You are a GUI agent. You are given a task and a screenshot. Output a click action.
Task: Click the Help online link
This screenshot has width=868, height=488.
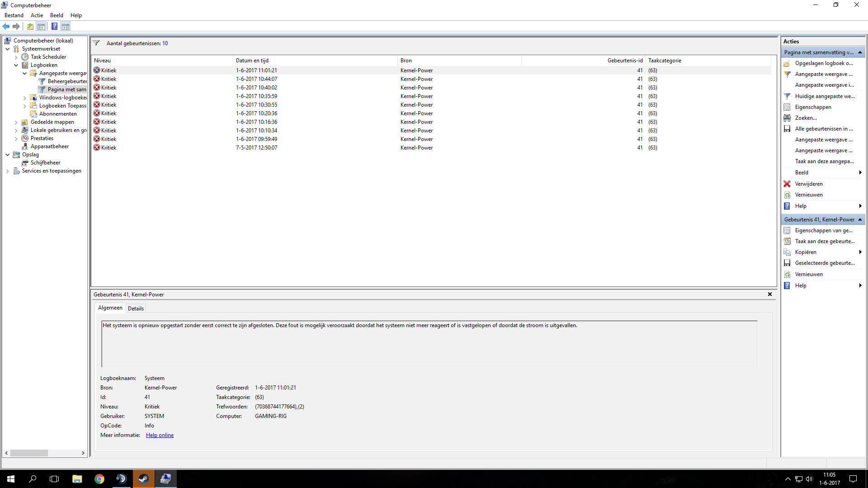[160, 435]
